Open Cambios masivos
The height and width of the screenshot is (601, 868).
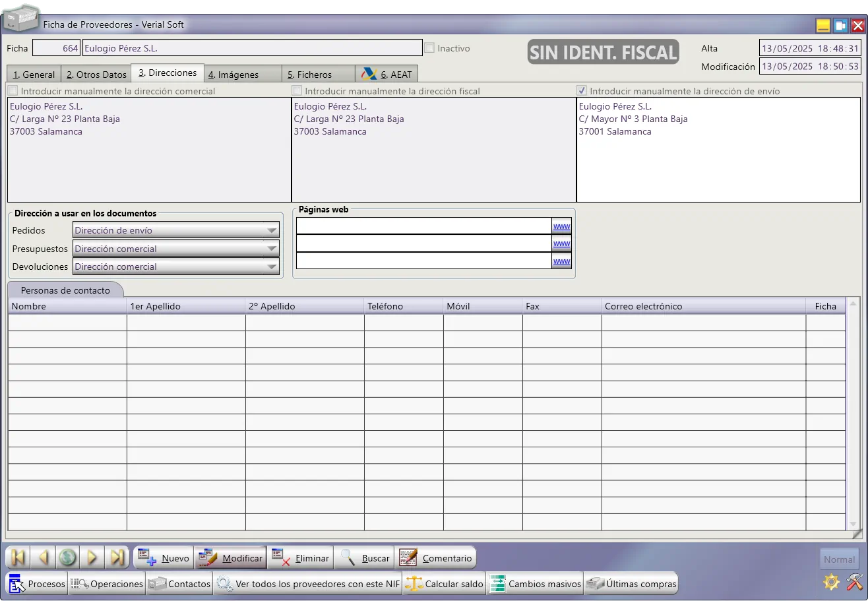point(536,584)
